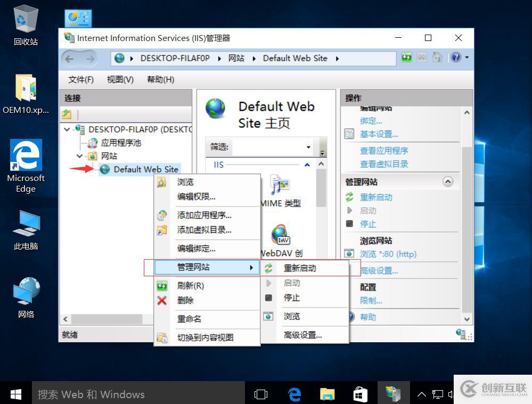Click the 重新启动 icon in Actions panel
This screenshot has width=532, height=404.
349,197
